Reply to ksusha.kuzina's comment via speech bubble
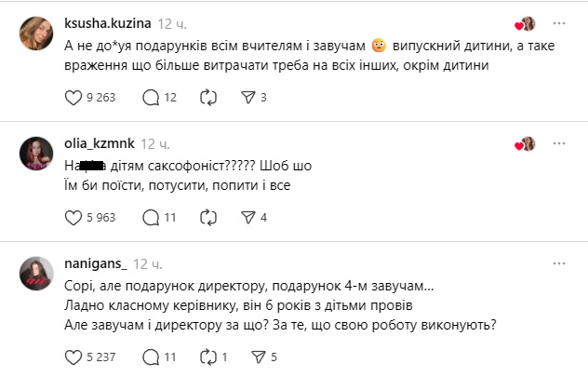Screen dimensions: 588x377 [x=151, y=97]
